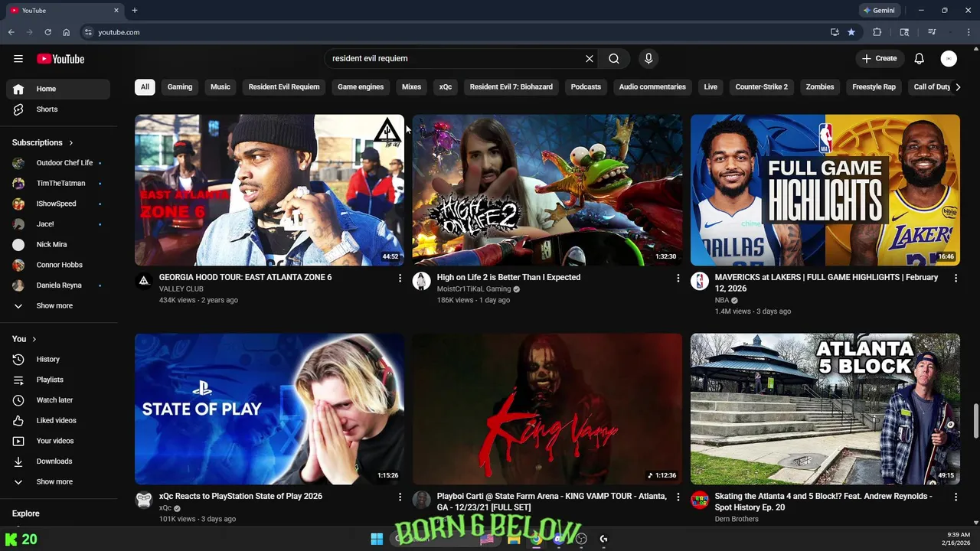Open Outdoor Chef Life subscription
The image size is (980, 551).
tap(58, 163)
